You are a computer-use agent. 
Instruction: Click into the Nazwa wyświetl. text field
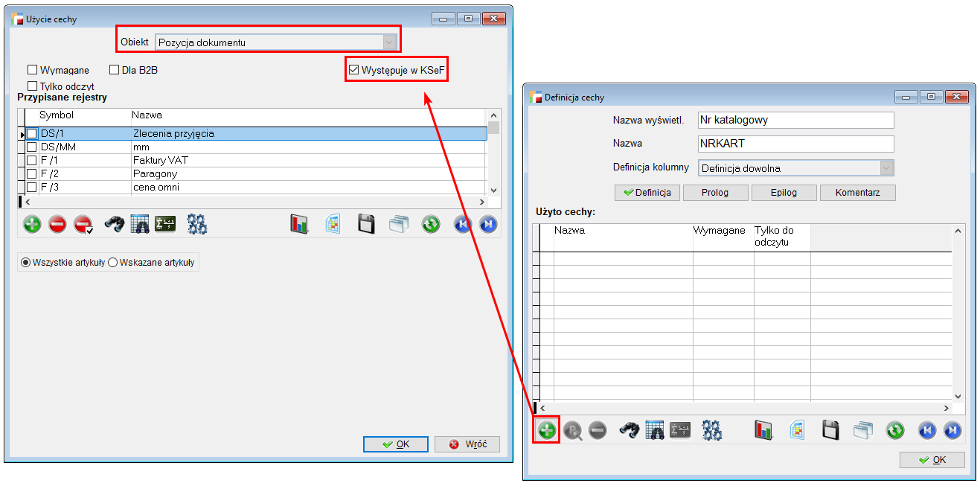coord(795,120)
